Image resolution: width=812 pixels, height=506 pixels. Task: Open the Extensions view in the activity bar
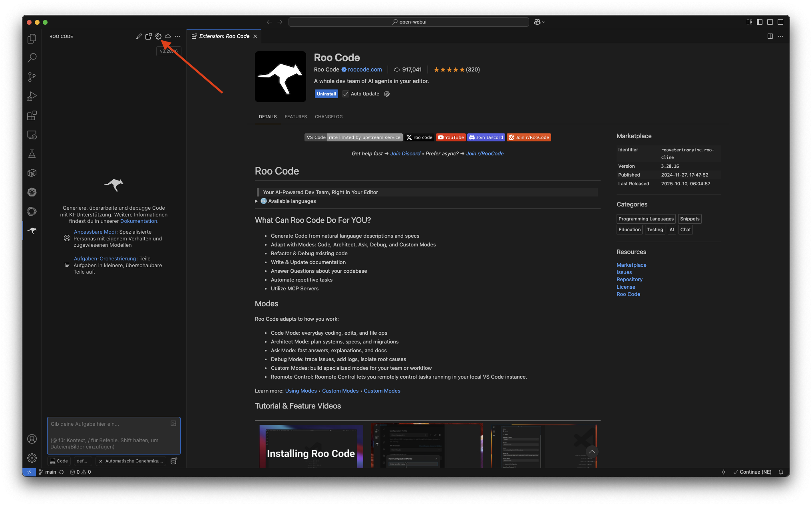point(32,115)
